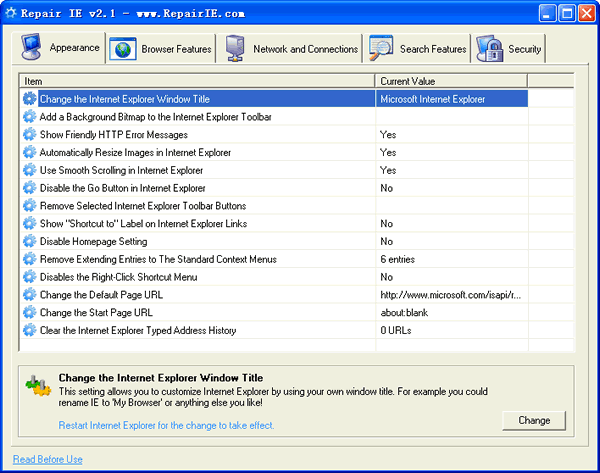
Task: Click gear icon beside Change Window Title row
Action: pos(29,99)
